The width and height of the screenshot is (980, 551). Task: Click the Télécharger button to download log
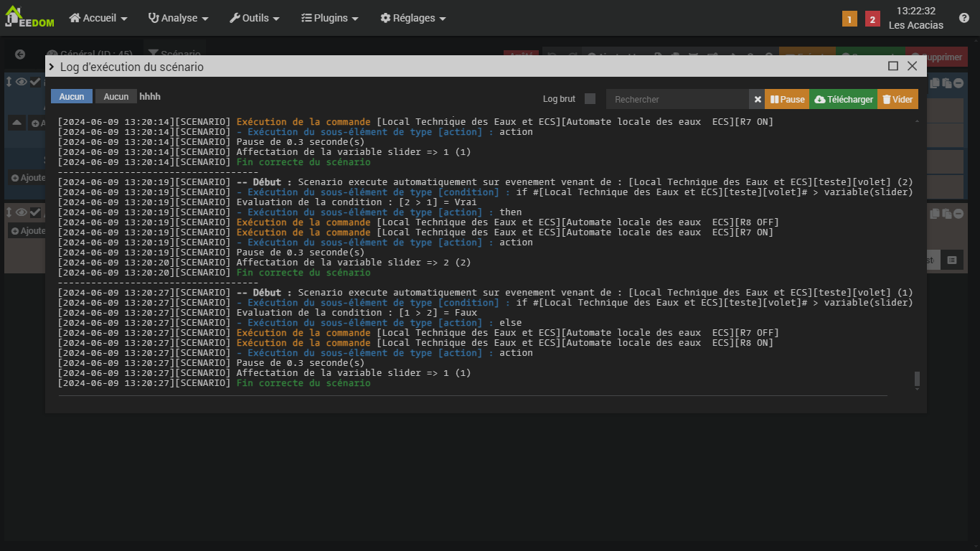(843, 99)
